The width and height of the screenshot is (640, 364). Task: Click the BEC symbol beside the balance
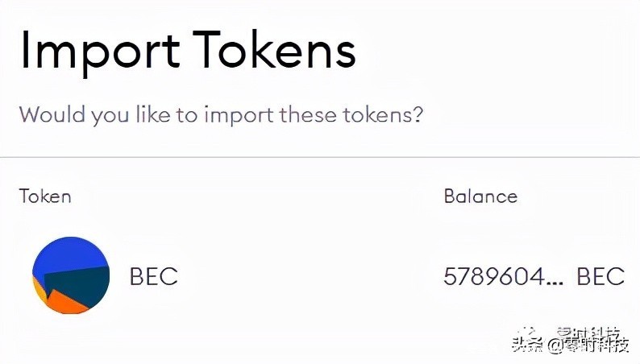coord(601,276)
